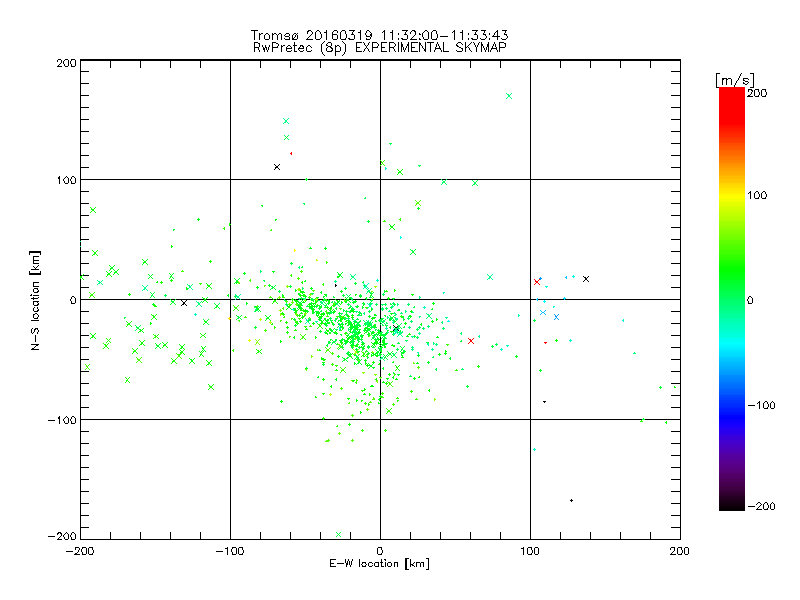Click the '0' tick label on the E-W axis
This screenshot has height=600, width=800.
(x=380, y=551)
